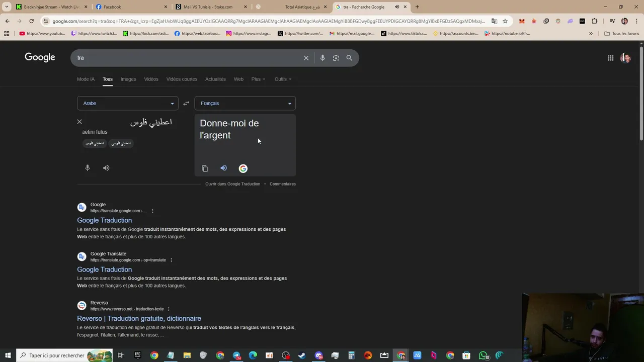The width and height of the screenshot is (644, 362).
Task: Listen to the French translation
Action: 223,168
